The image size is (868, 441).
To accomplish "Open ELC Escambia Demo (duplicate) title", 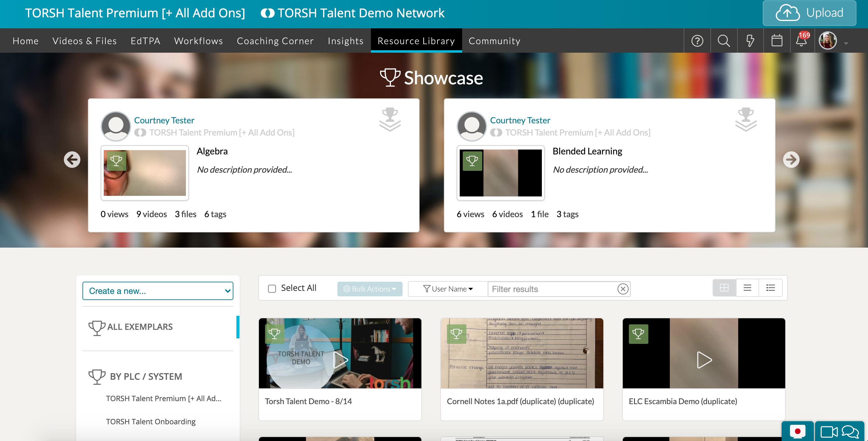I will 683,401.
